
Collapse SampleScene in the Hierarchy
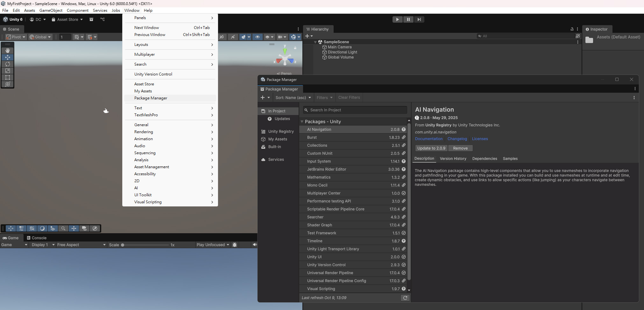click(x=315, y=42)
